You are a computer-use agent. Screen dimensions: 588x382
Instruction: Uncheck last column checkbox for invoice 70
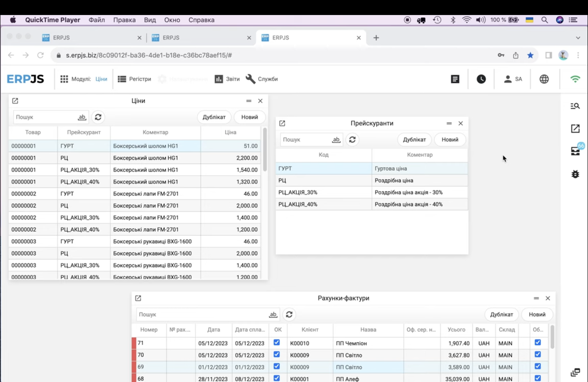pos(538,355)
